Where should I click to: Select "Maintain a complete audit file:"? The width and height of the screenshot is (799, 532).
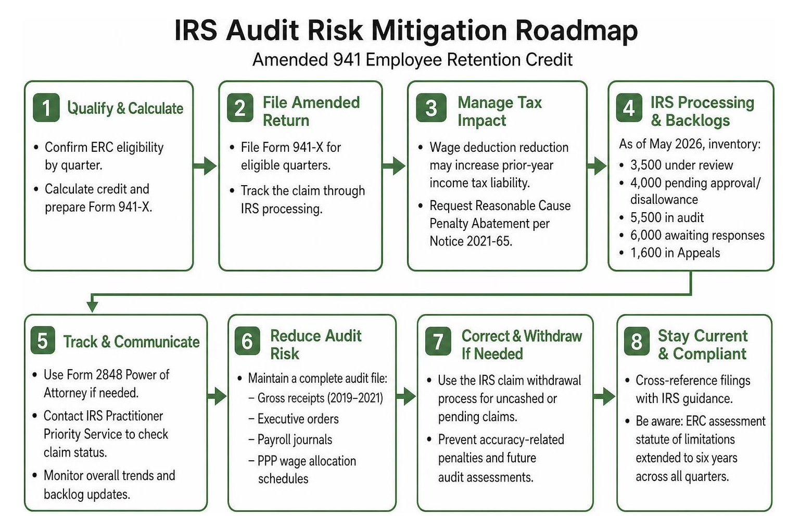(318, 378)
